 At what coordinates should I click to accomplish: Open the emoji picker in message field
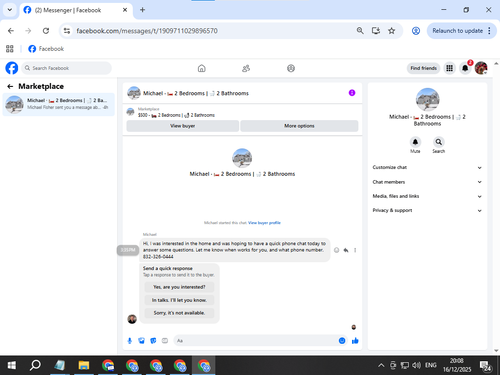click(342, 341)
